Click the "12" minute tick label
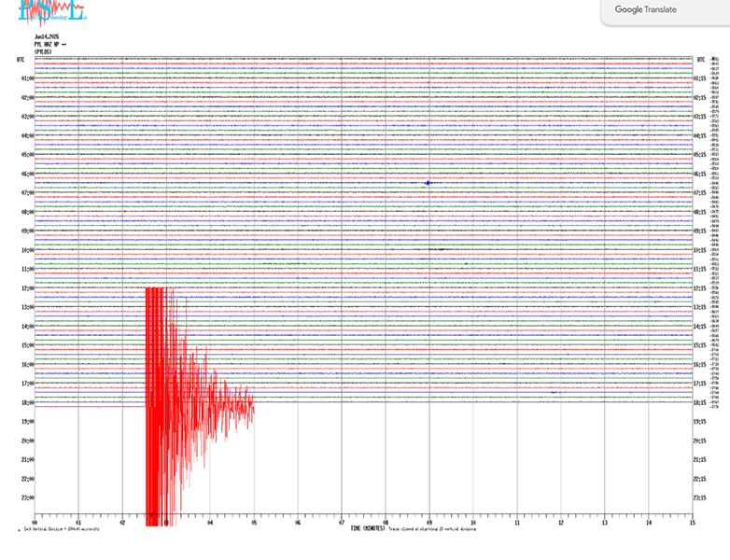Viewport: 730px width, 560px height. pyautogui.click(x=561, y=523)
